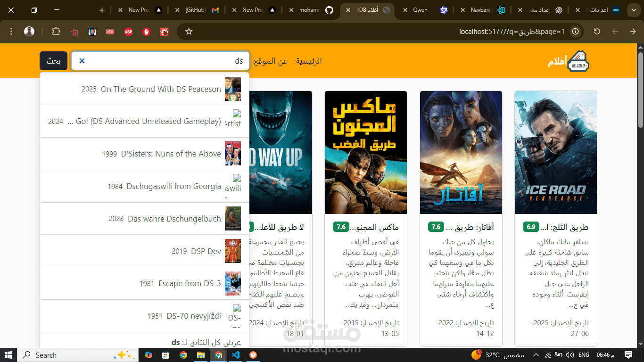Viewport: 644px width, 362px height.
Task: Click the أفلام site logo
Action: coord(569,61)
